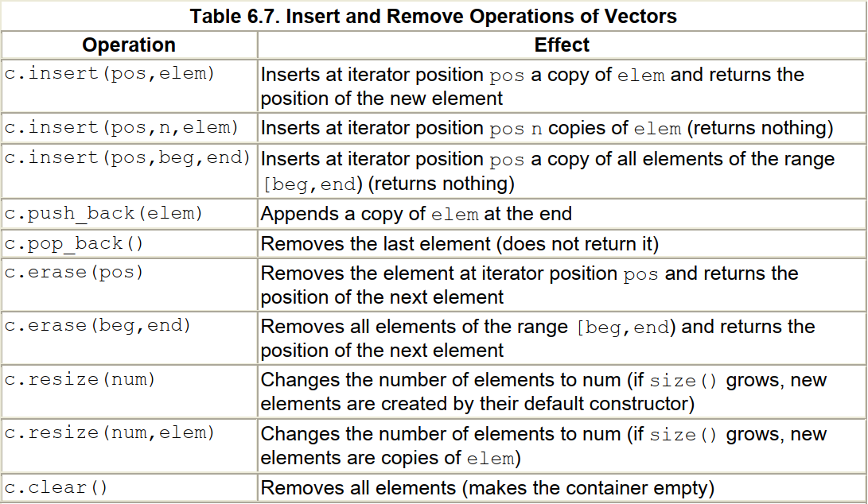Select the c.erase(beg,end) operation cell
The height and width of the screenshot is (504, 868).
coord(98,326)
